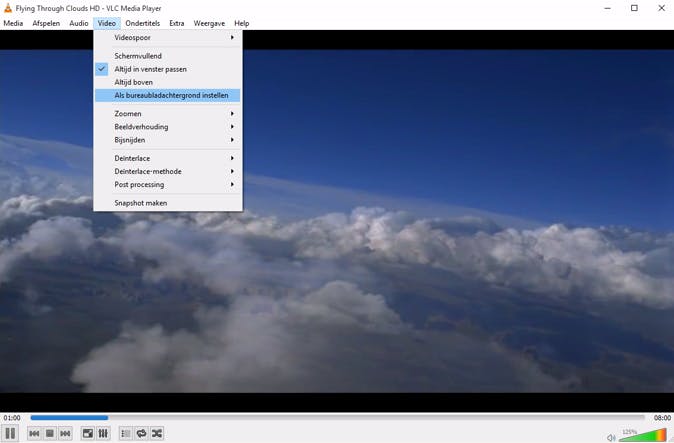
Task: Mute audio via speaker icon
Action: (611, 438)
